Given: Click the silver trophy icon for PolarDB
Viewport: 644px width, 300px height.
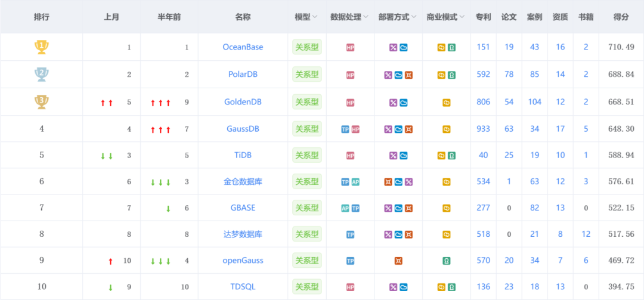Looking at the screenshot, I should pos(42,75).
